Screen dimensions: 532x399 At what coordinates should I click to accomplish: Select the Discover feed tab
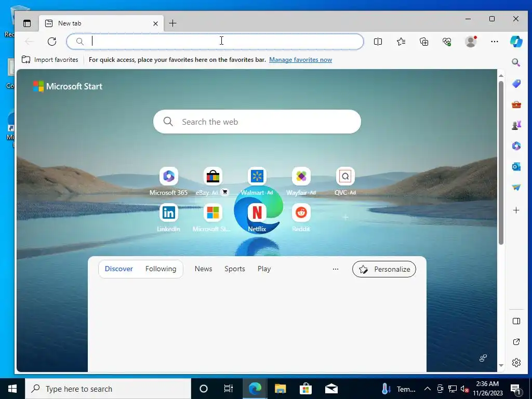[119, 269]
